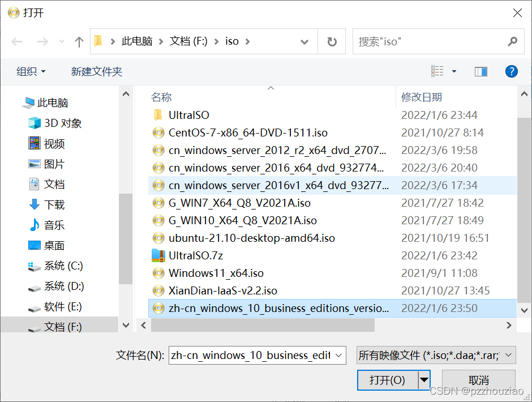
Task: Go forward using the forward arrow
Action: [x=42, y=42]
